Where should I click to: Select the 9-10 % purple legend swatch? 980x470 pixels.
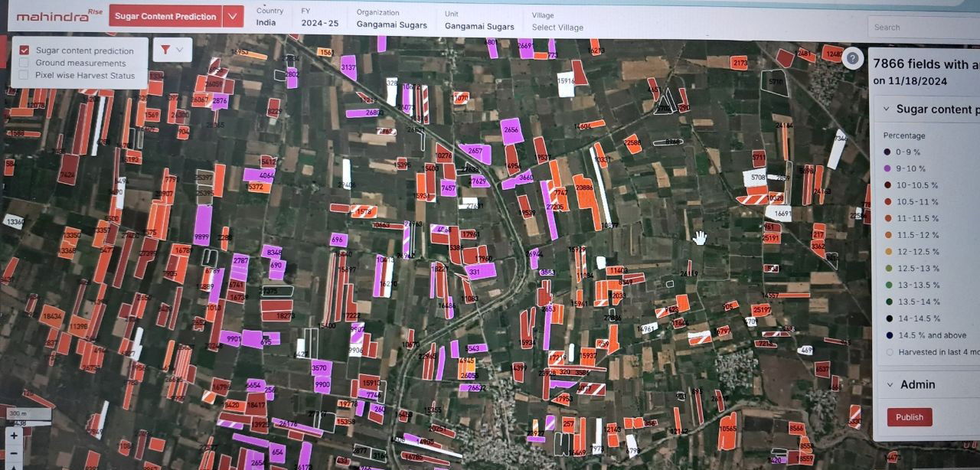[x=887, y=168]
